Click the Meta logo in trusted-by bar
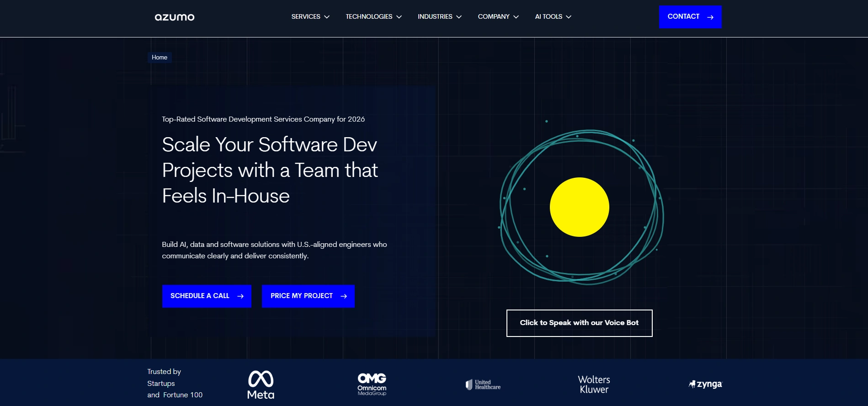The width and height of the screenshot is (868, 406). point(261,385)
